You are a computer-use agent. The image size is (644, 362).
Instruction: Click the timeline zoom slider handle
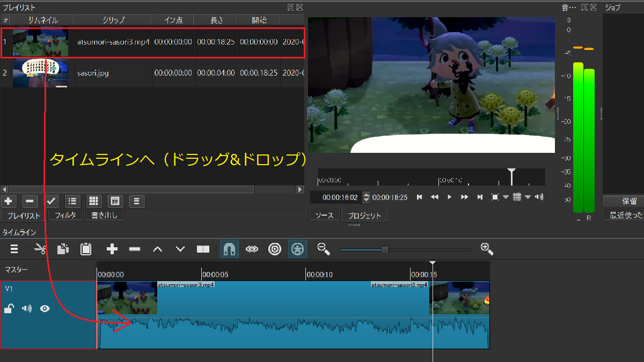(x=385, y=249)
